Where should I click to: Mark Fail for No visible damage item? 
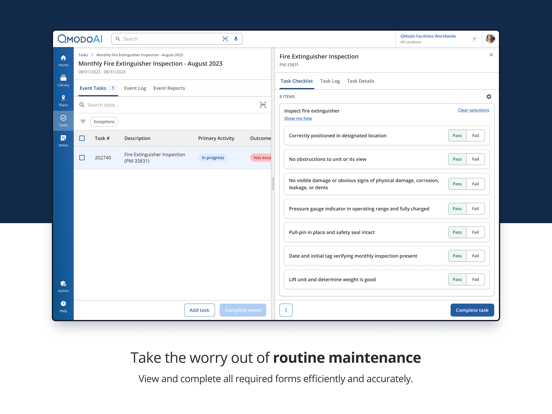[475, 184]
